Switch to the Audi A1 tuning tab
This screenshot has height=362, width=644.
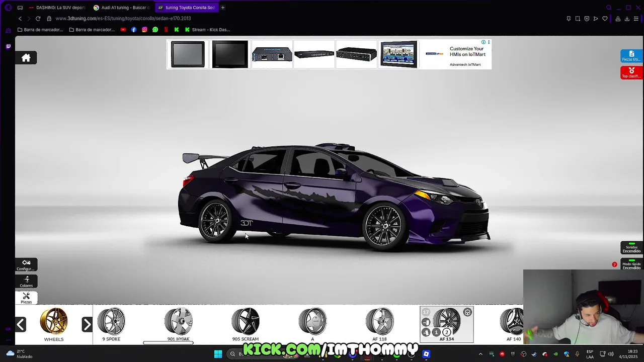coord(121,8)
